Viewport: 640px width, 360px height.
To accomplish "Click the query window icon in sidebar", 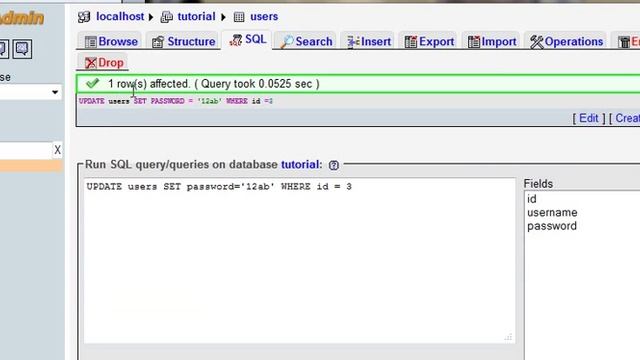I will (22, 49).
